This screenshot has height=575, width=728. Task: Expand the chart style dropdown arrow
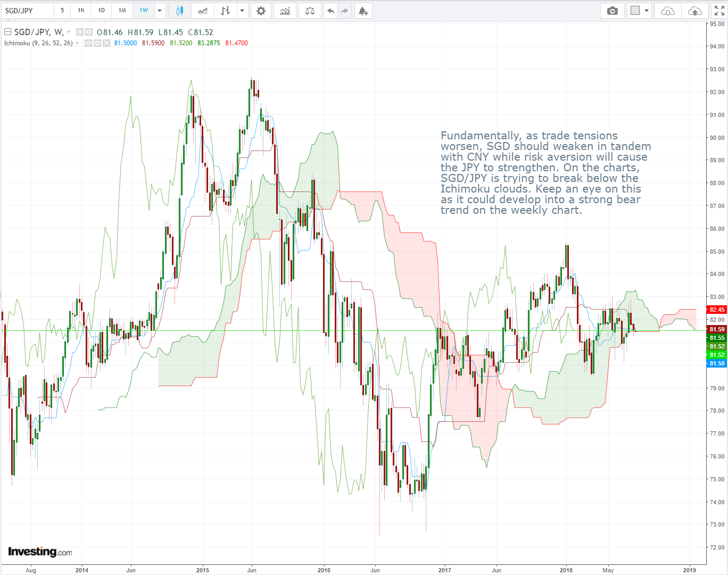242,11
